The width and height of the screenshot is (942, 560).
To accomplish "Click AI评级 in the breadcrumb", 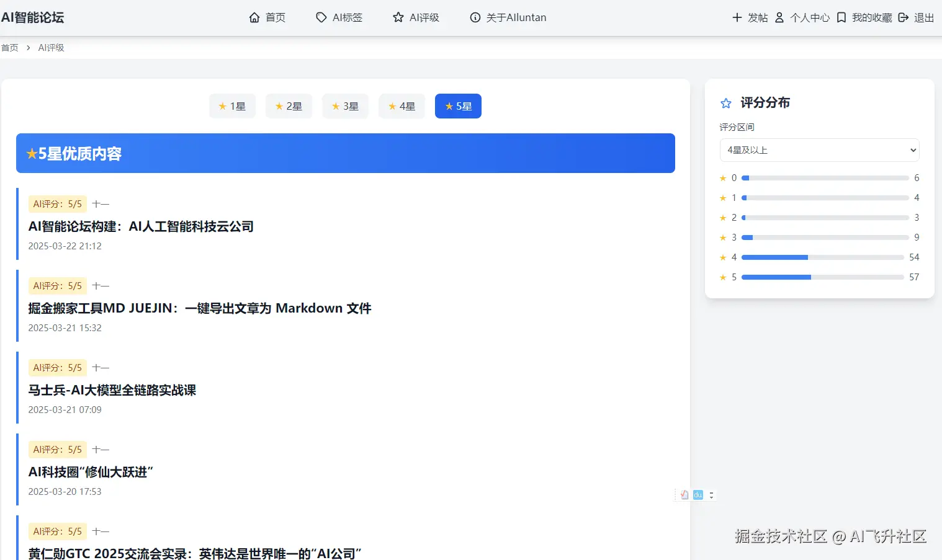I will [x=51, y=48].
